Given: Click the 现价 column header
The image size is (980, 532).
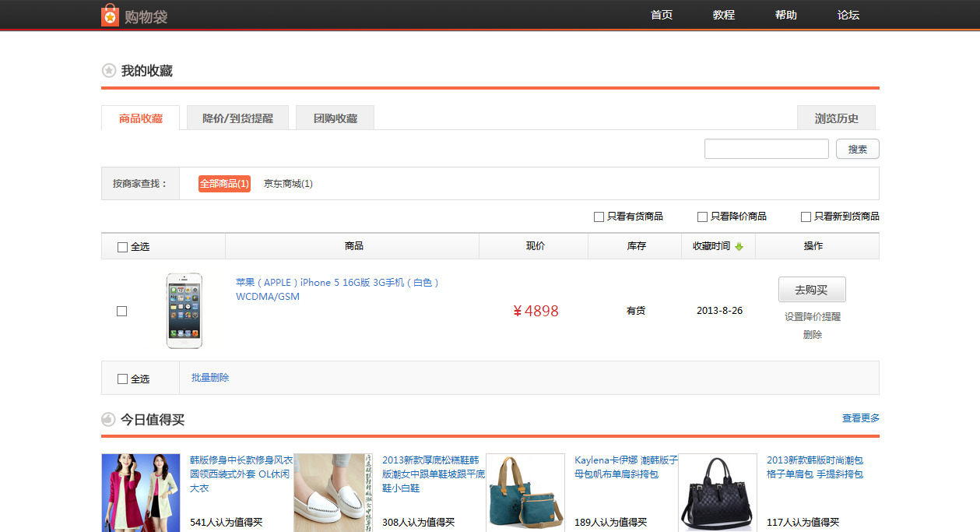Looking at the screenshot, I should pyautogui.click(x=536, y=246).
